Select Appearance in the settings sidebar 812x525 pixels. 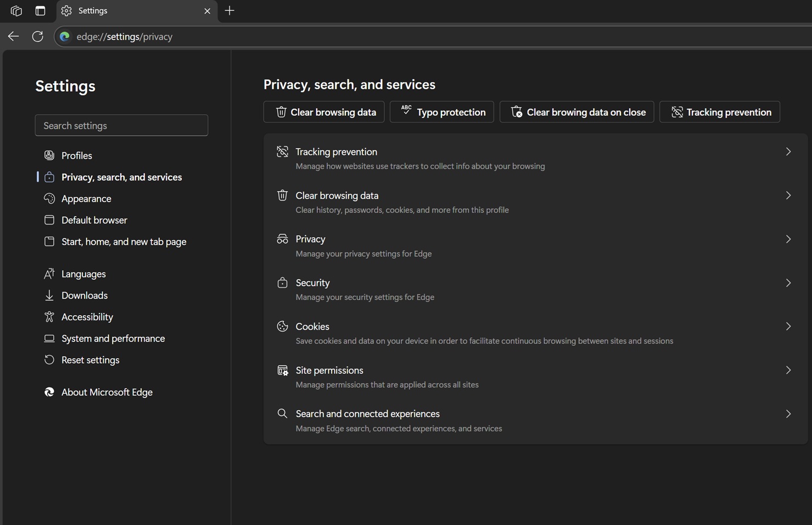(x=86, y=198)
